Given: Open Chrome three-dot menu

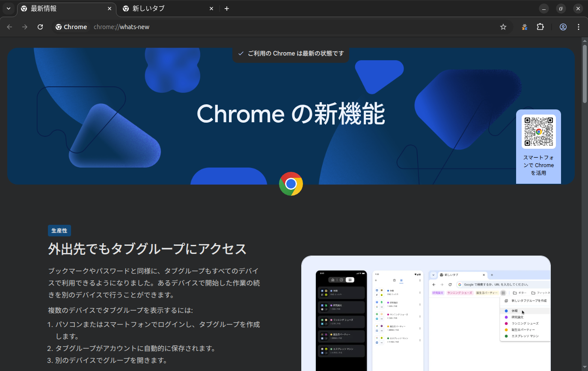Looking at the screenshot, I should (x=579, y=27).
